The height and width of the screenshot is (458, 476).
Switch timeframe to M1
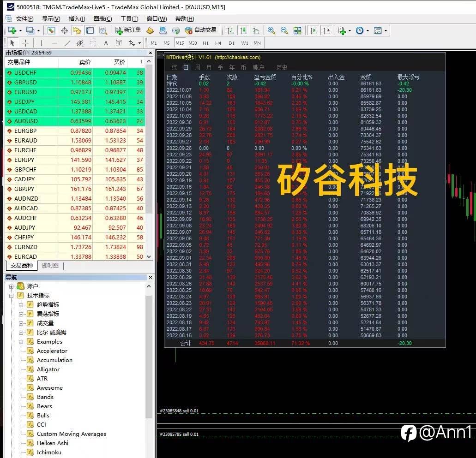[x=154, y=43]
